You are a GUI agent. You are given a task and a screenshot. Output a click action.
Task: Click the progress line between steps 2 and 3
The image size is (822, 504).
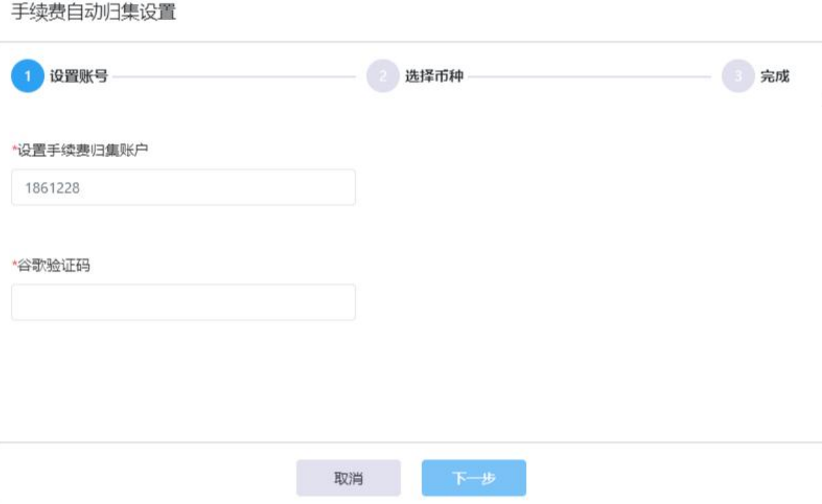click(x=590, y=77)
